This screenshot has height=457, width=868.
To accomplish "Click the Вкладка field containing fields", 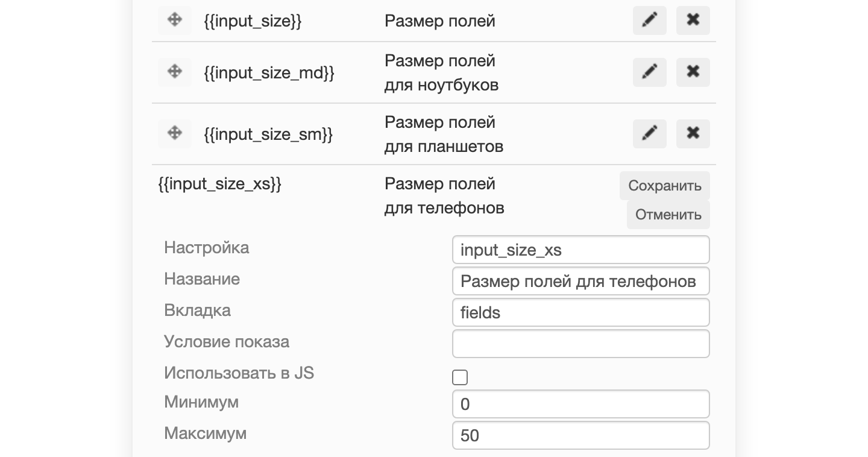I will click(581, 312).
